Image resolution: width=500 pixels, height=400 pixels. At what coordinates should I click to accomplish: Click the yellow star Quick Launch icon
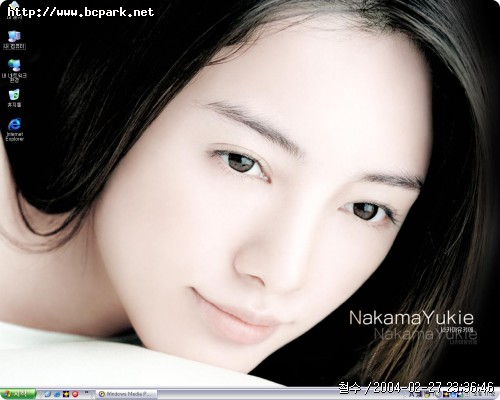pos(66,394)
